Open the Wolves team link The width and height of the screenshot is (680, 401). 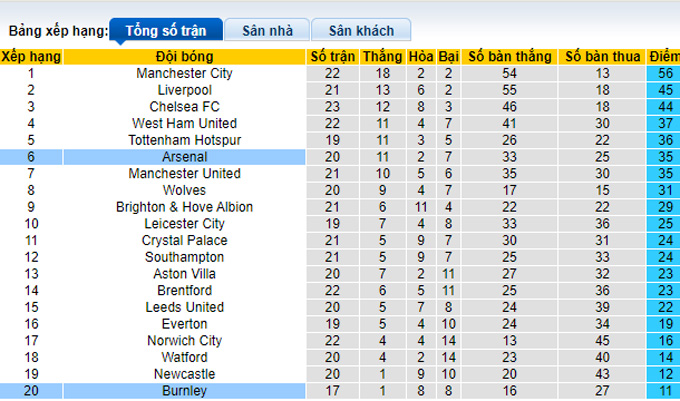tap(184, 190)
